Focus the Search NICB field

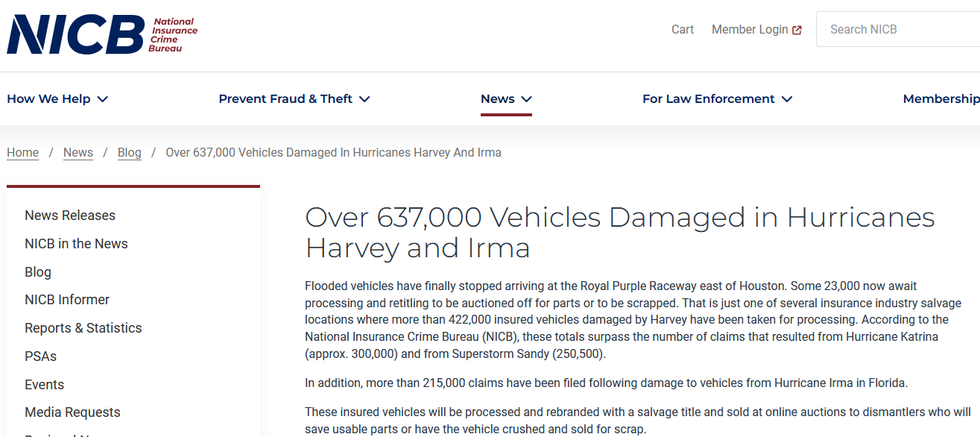tap(898, 30)
